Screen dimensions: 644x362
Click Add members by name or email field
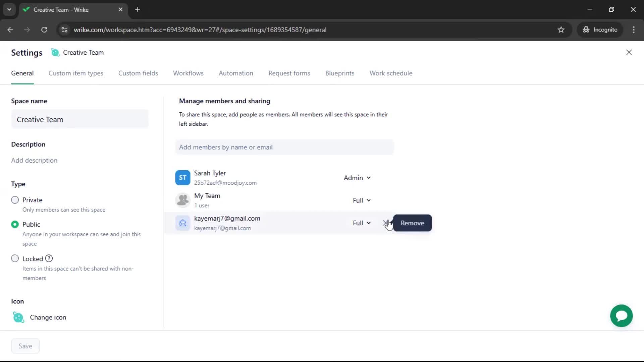[x=284, y=147]
